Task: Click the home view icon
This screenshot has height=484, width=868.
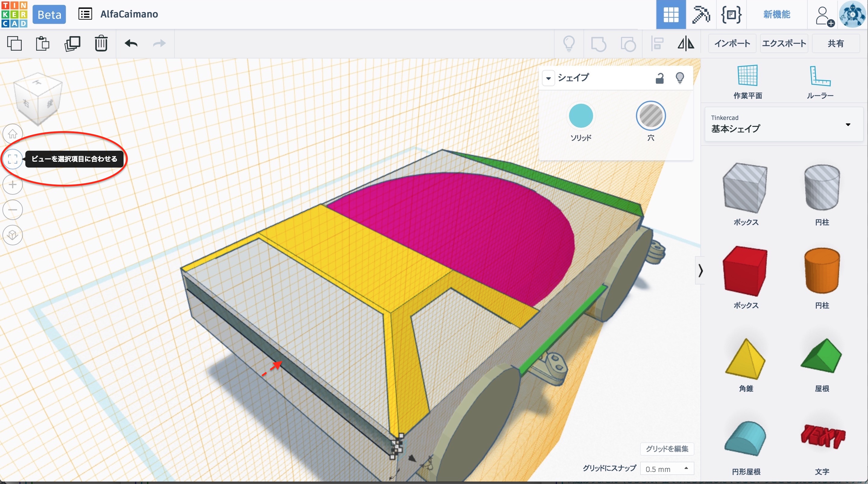Action: (x=13, y=134)
